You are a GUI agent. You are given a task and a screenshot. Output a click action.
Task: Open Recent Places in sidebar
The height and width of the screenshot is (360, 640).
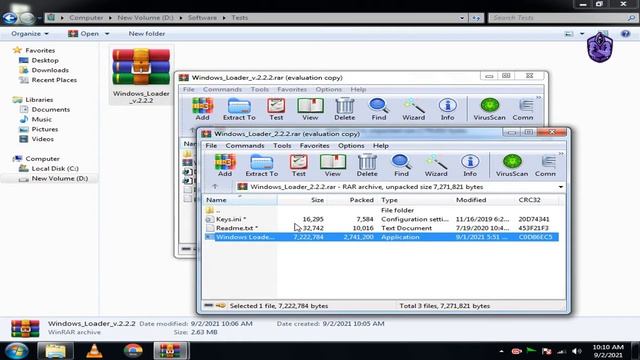click(x=54, y=80)
